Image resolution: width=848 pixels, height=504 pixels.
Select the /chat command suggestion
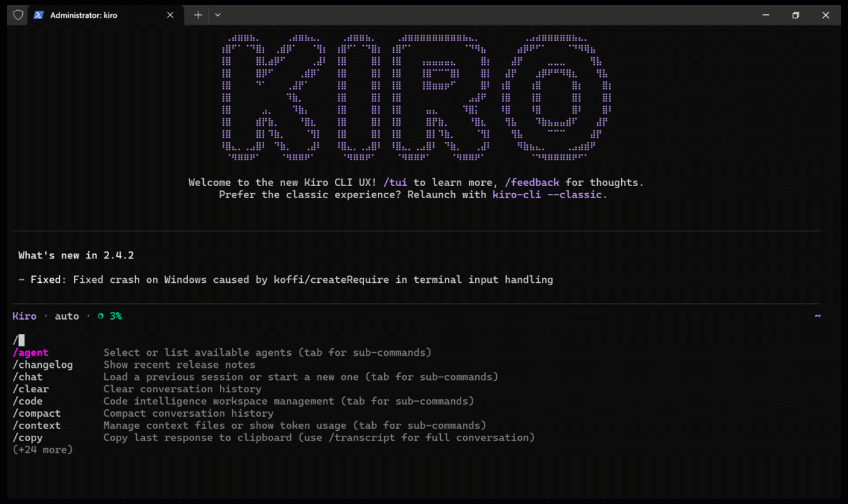[28, 377]
